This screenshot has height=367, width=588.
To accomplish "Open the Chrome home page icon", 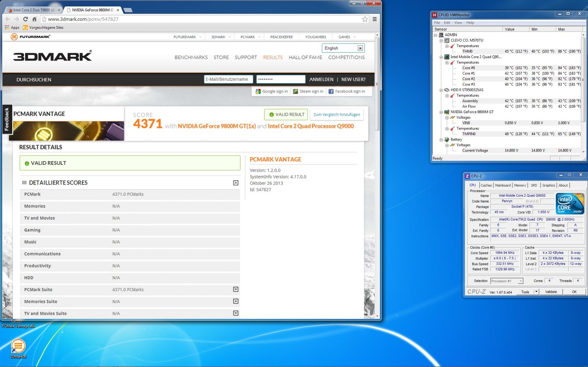I will click(34, 19).
